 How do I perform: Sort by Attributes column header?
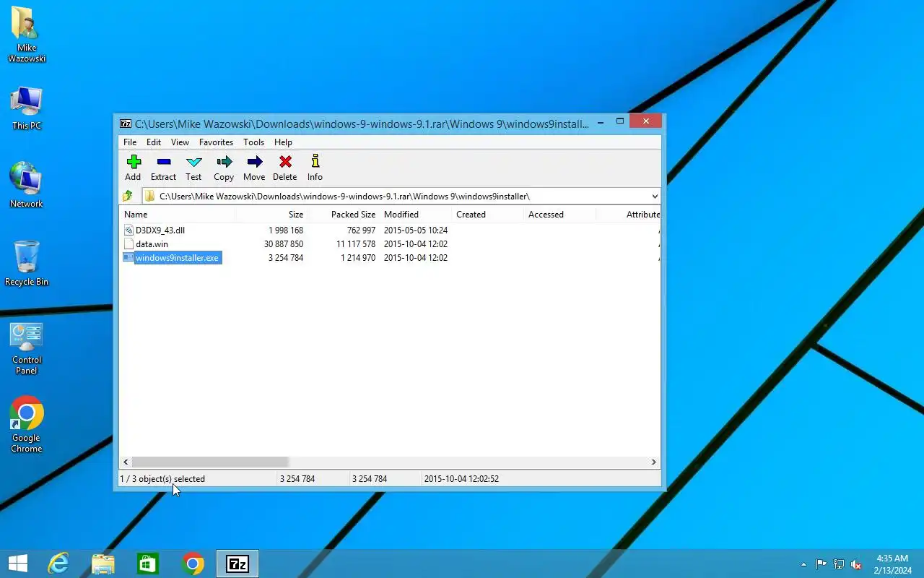[628, 215]
